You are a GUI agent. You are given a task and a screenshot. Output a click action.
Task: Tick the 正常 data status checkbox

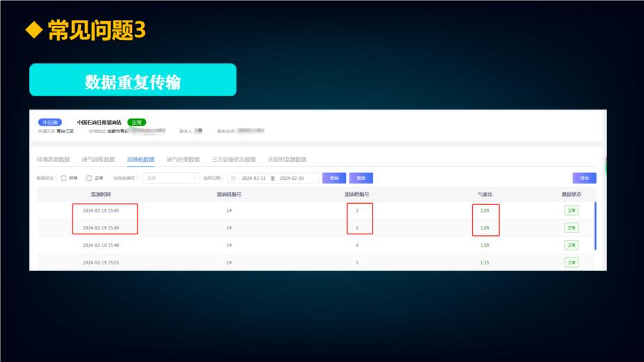(x=89, y=178)
